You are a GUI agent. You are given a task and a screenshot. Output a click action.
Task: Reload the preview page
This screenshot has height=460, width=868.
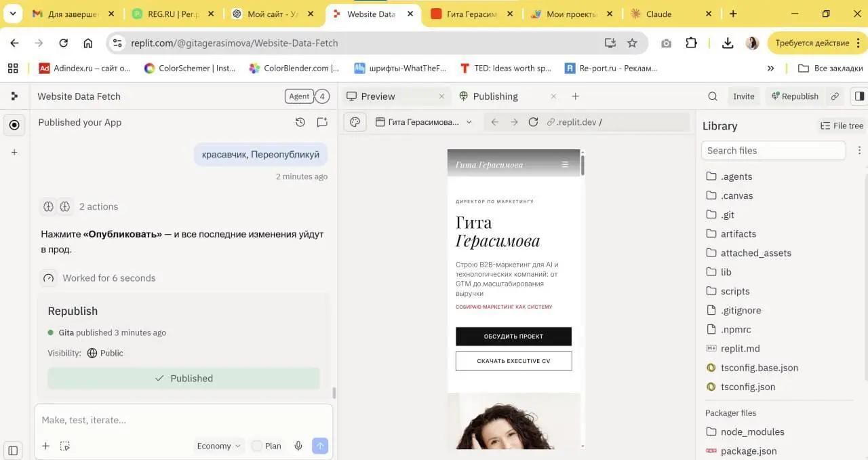pyautogui.click(x=533, y=122)
